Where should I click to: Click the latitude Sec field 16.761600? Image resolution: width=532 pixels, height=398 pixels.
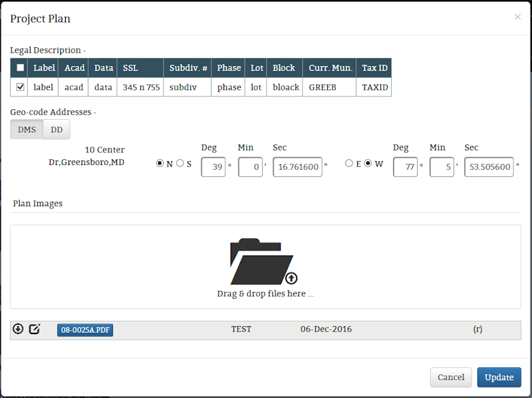[297, 166]
